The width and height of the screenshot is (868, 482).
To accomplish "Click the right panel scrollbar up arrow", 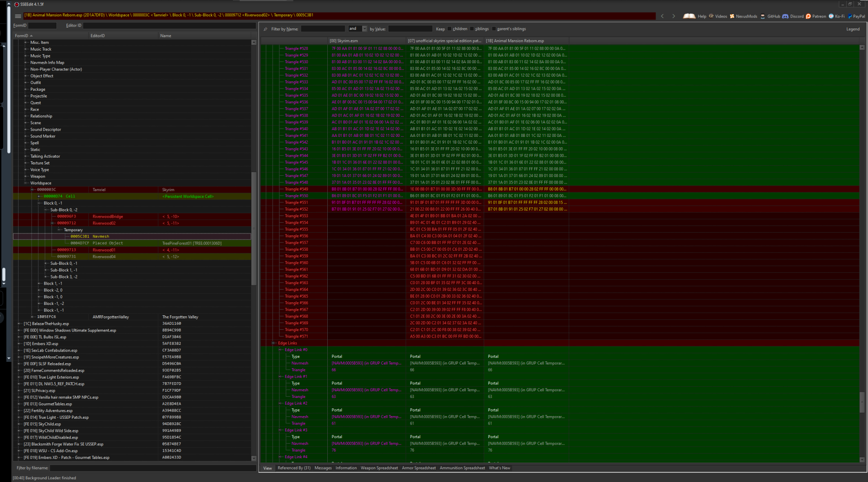I will (862, 47).
